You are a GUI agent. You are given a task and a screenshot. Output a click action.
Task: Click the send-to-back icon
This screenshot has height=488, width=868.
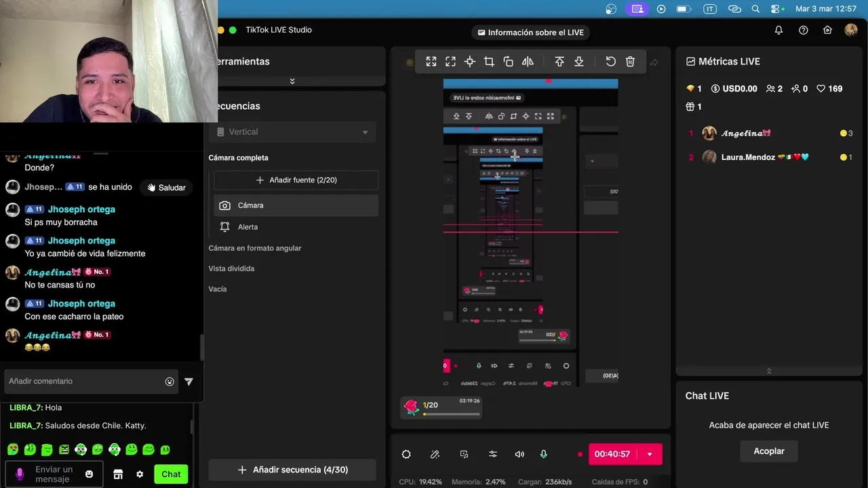[x=579, y=62]
